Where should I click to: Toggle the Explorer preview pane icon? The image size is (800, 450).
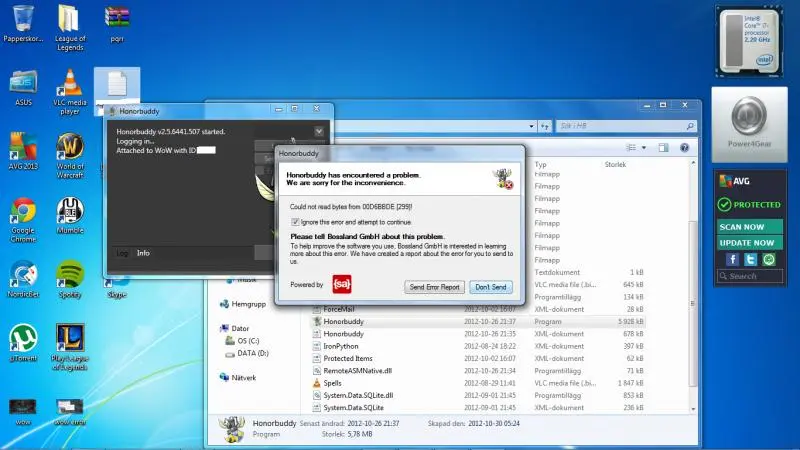pos(663,148)
